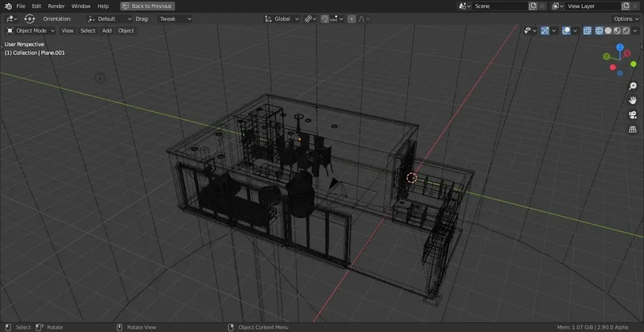Toggle X-ray mode

[x=587, y=31]
